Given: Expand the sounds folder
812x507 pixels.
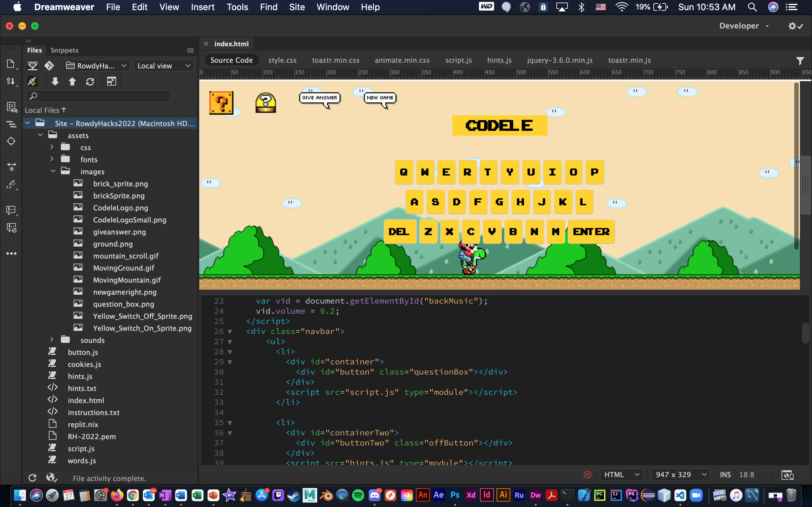Looking at the screenshot, I should pyautogui.click(x=52, y=340).
